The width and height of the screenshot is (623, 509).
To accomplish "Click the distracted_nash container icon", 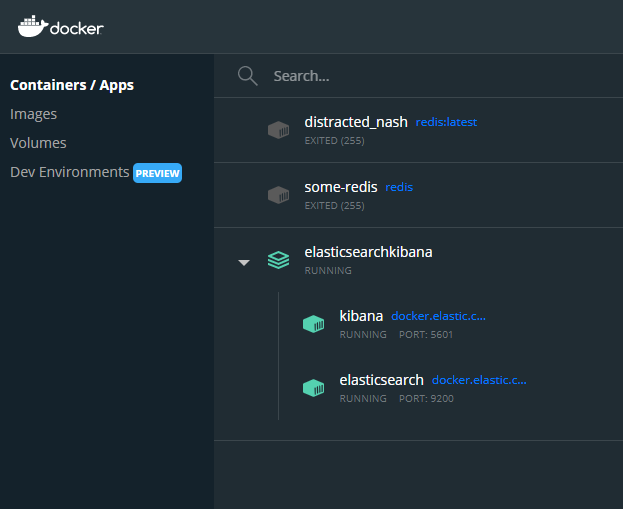I will (x=279, y=130).
